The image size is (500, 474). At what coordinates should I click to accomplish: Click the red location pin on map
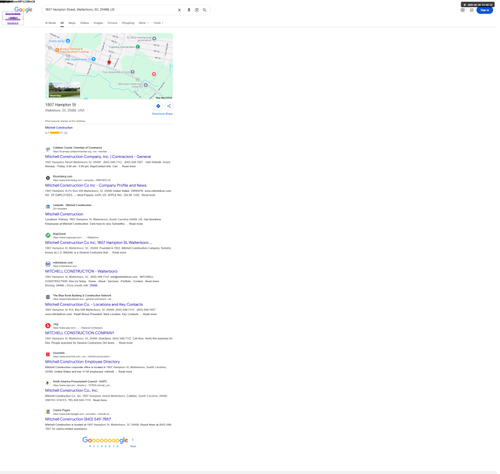point(109,62)
